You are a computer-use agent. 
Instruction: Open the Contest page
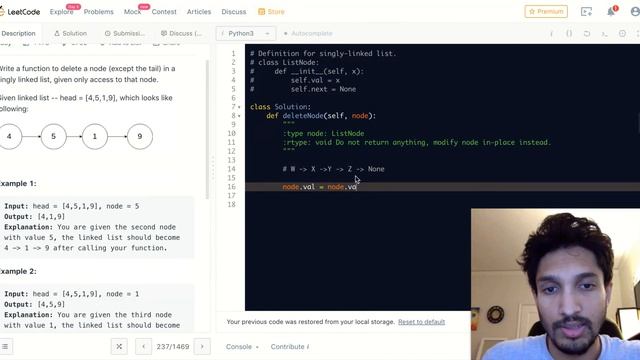[164, 12]
